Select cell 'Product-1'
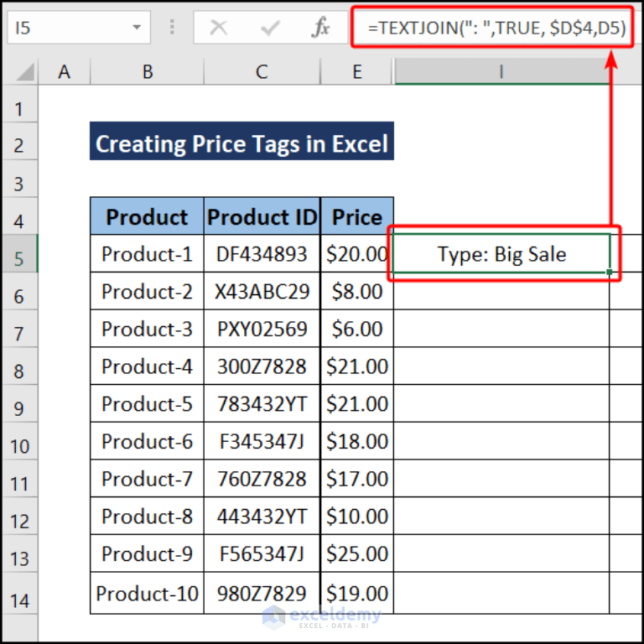This screenshot has height=644, width=644. tap(147, 253)
